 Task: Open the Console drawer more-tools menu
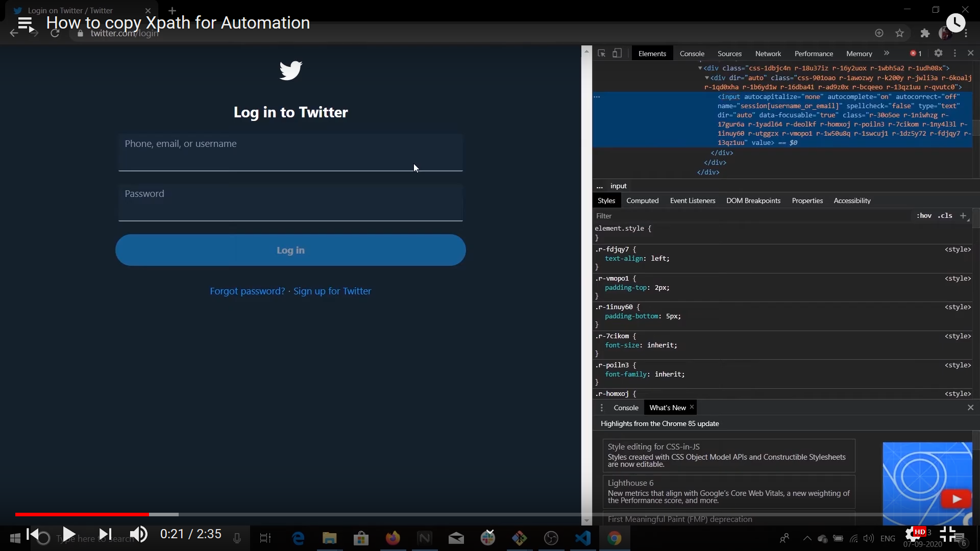coord(602,408)
